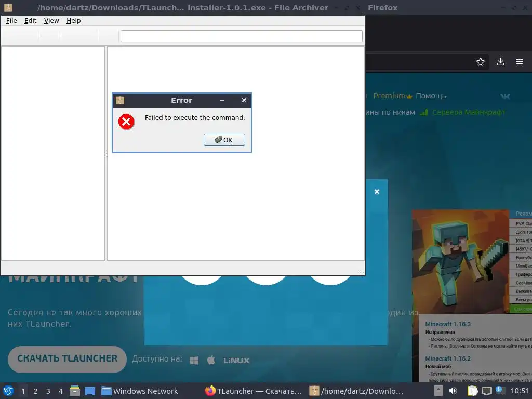This screenshot has width=532, height=399.
Task: Click OK in the Error dialog
Action: coord(224,140)
